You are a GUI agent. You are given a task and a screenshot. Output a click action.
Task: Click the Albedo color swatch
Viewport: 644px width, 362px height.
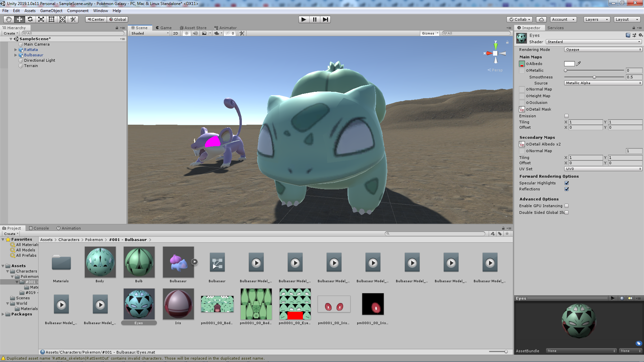tap(569, 64)
